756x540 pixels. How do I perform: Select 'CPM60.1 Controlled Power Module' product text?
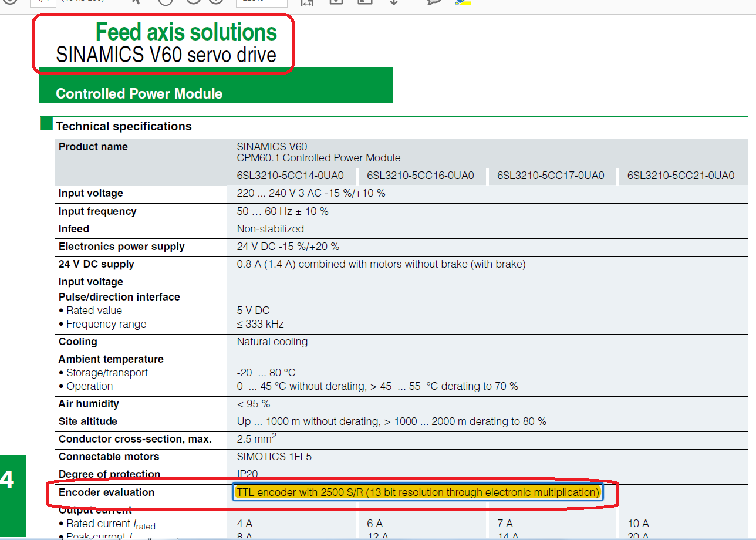click(x=319, y=158)
